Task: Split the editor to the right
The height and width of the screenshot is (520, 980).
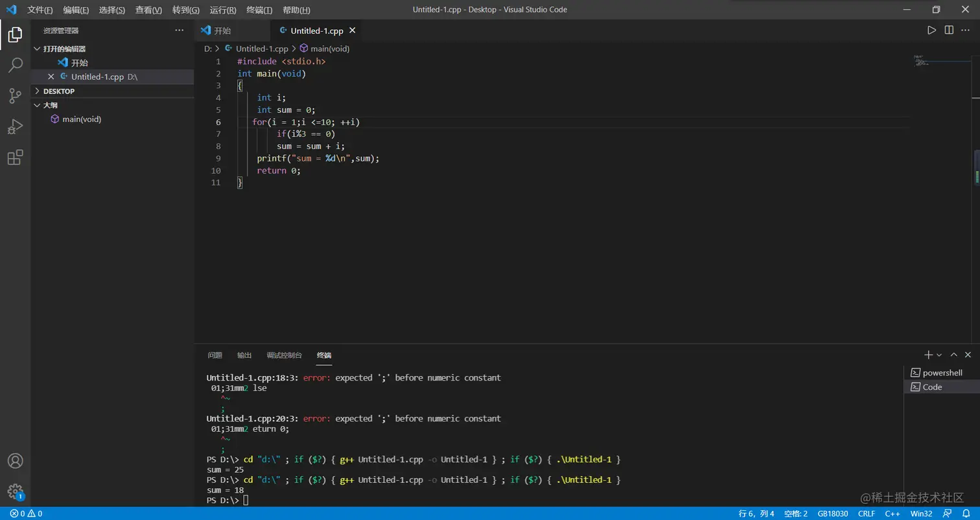Action: click(x=949, y=30)
